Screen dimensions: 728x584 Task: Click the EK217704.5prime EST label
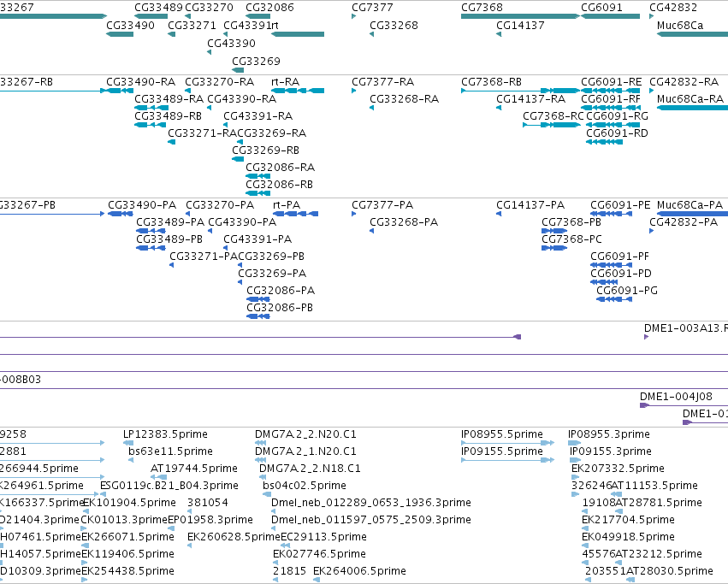(628, 520)
